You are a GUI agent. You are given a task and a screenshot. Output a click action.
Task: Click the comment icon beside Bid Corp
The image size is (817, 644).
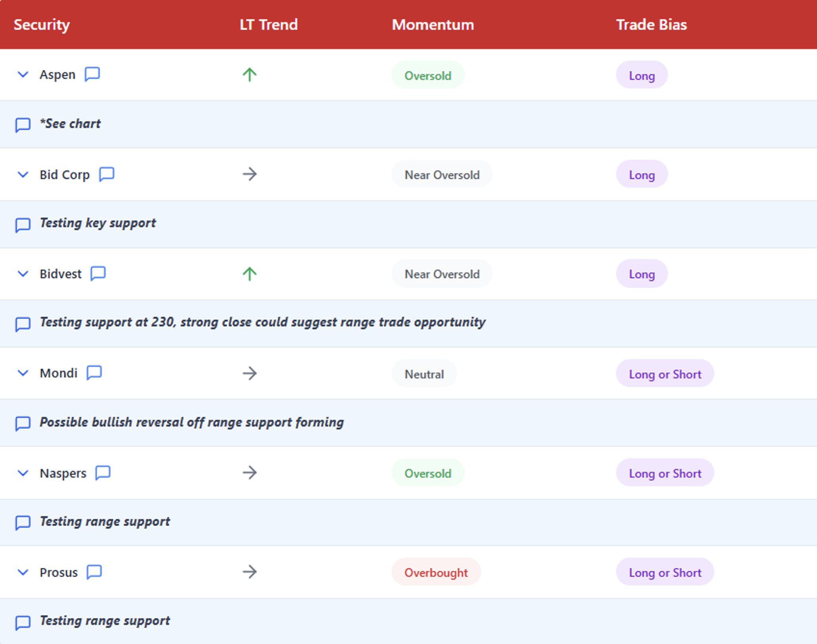click(x=107, y=174)
